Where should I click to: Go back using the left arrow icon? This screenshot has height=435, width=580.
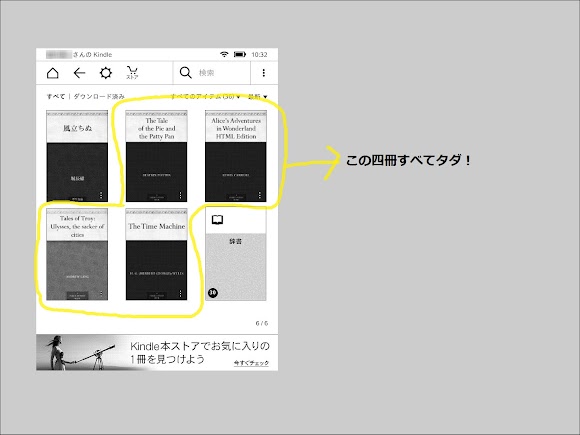pos(79,73)
